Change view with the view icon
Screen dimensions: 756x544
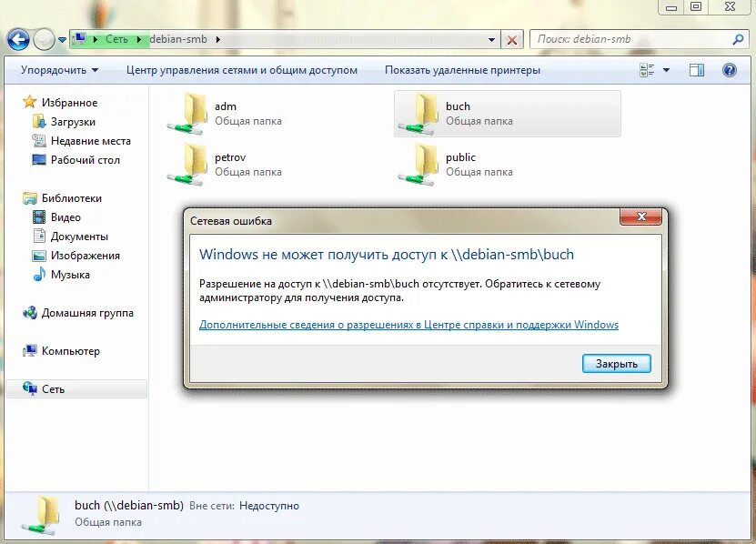(x=647, y=70)
